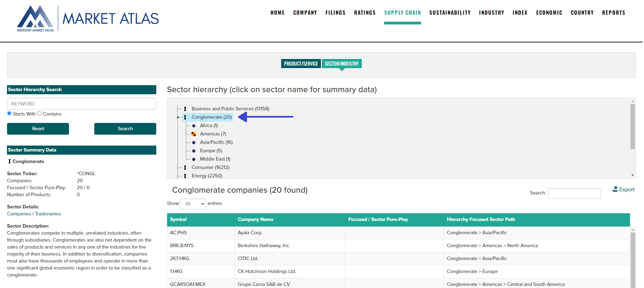Expand the Americas tree node

coord(186,134)
